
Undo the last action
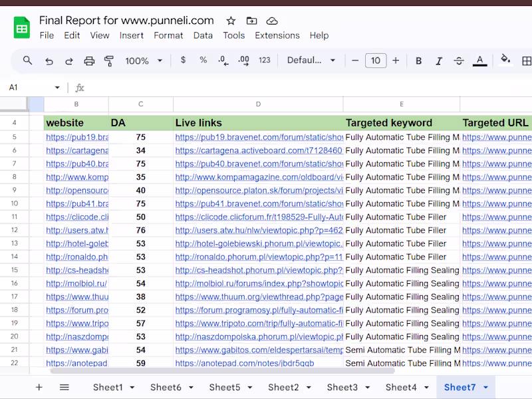pos(49,61)
